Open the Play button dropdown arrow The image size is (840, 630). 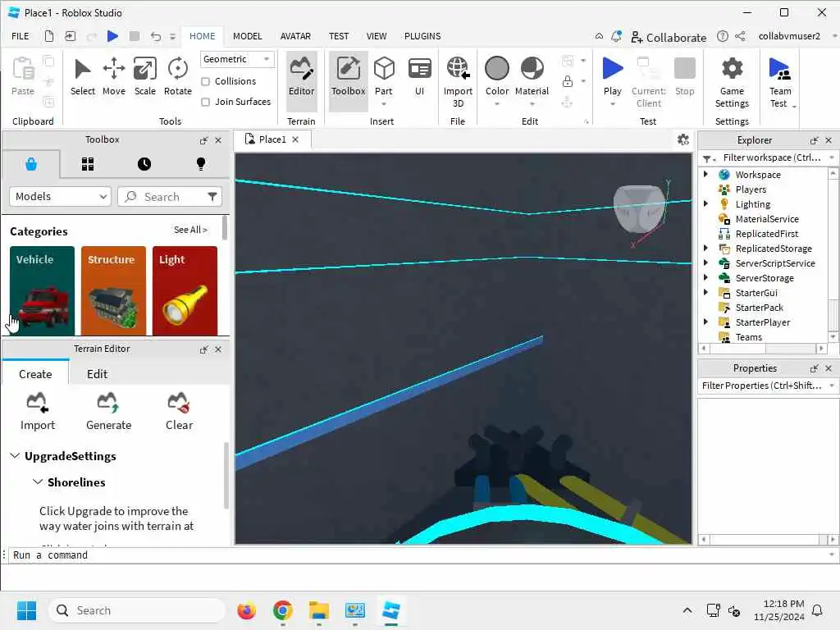(612, 104)
